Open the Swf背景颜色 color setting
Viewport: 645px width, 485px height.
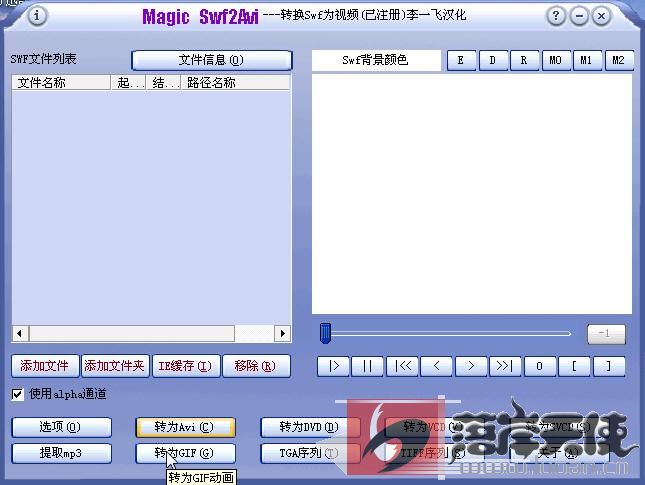(376, 60)
